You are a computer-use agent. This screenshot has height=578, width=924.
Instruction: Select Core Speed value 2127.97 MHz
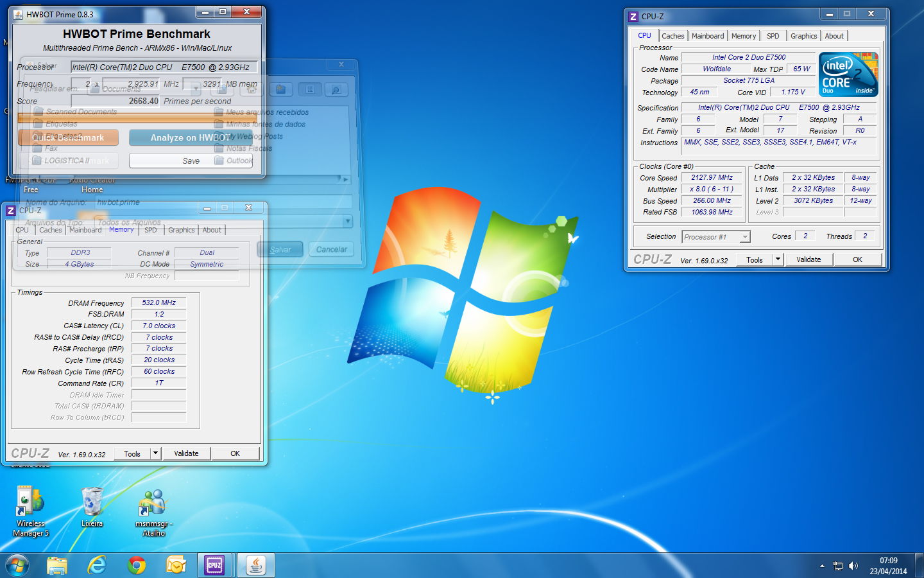click(x=712, y=177)
